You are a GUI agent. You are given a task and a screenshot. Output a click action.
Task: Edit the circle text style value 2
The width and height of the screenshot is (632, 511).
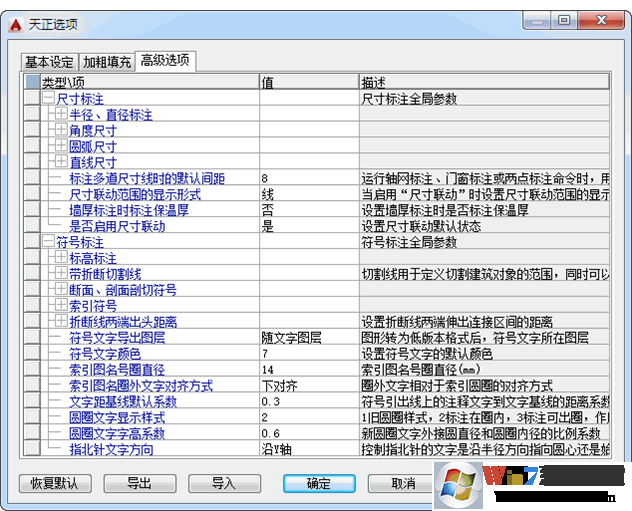[x=309, y=417]
